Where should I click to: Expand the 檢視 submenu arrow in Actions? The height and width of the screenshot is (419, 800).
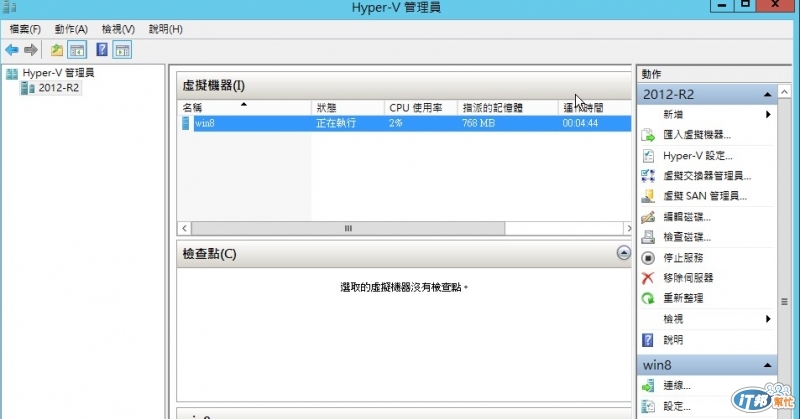[x=768, y=319]
